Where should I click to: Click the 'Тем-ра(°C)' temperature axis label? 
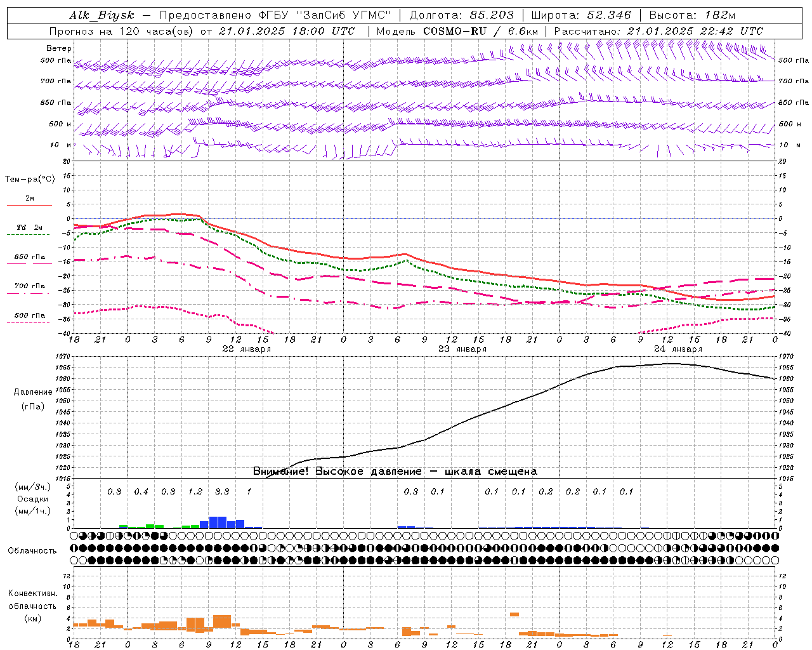(x=30, y=180)
